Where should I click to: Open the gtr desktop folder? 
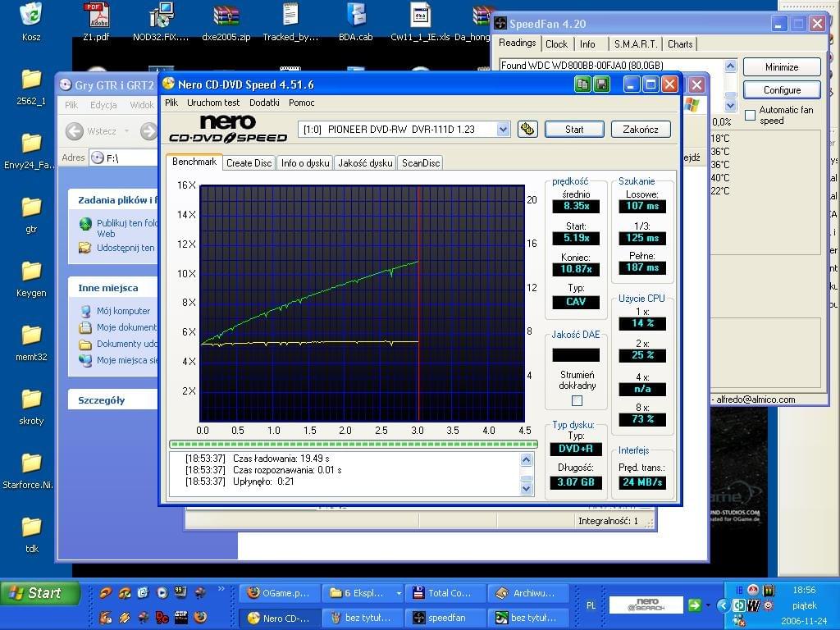(x=31, y=215)
